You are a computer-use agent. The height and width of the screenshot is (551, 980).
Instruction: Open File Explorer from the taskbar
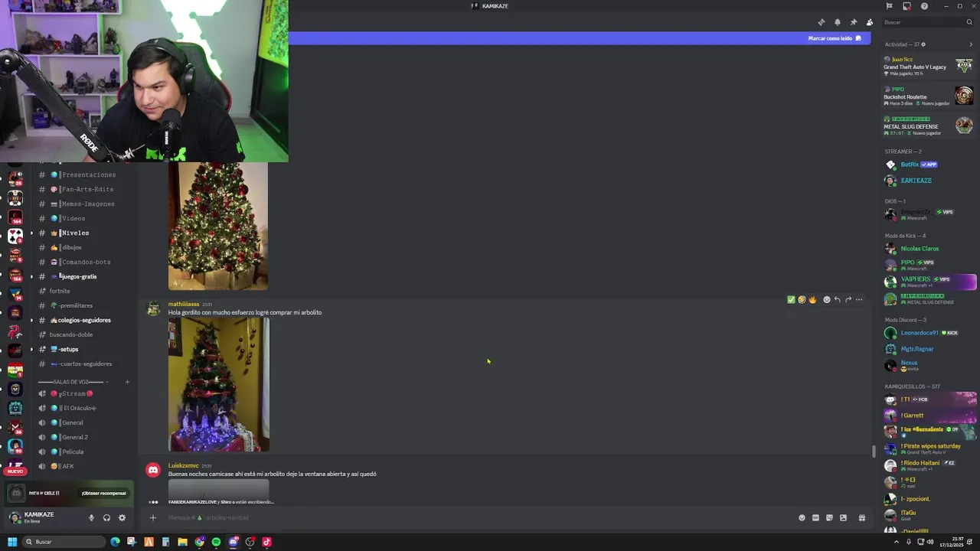point(182,542)
